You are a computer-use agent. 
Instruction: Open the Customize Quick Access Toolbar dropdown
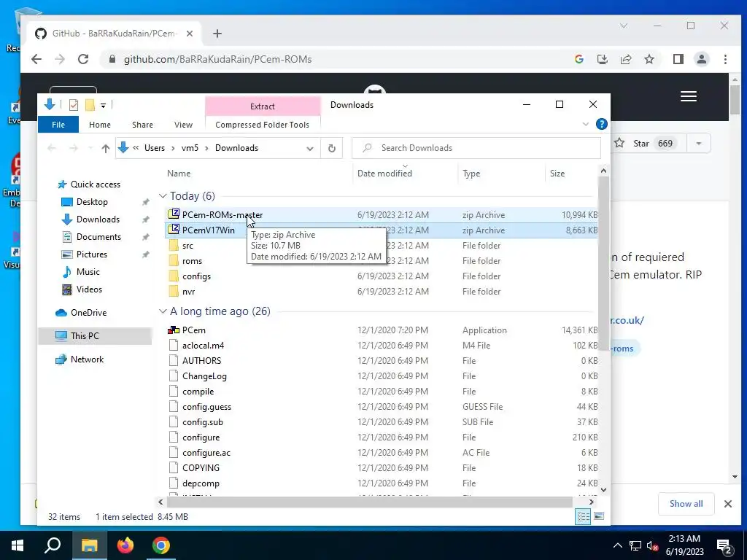tap(103, 105)
